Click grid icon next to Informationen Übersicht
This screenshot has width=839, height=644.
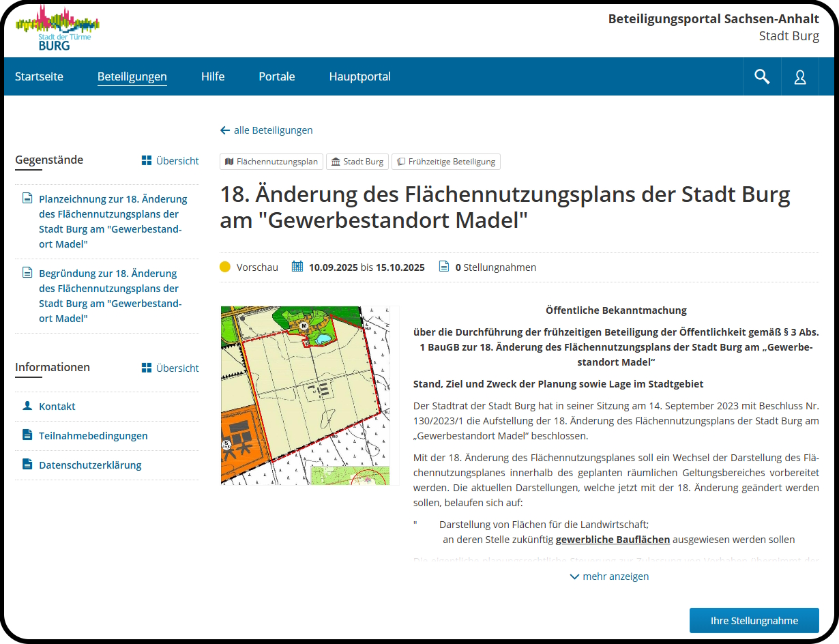click(x=146, y=368)
